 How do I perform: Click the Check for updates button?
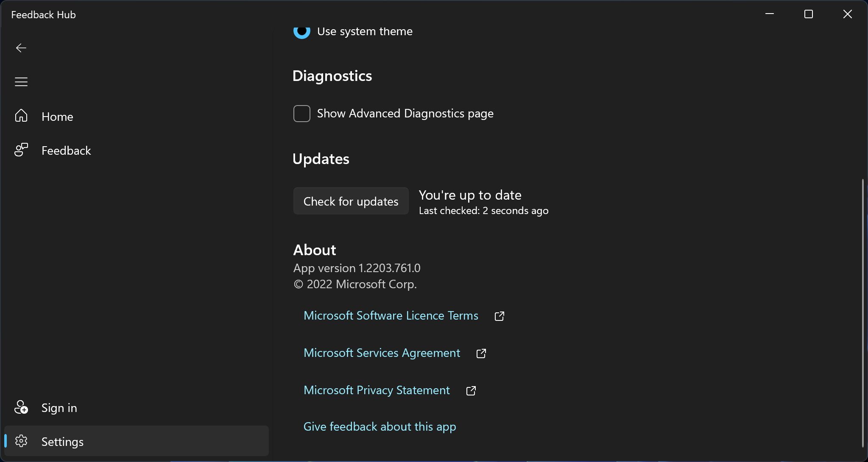click(x=351, y=201)
